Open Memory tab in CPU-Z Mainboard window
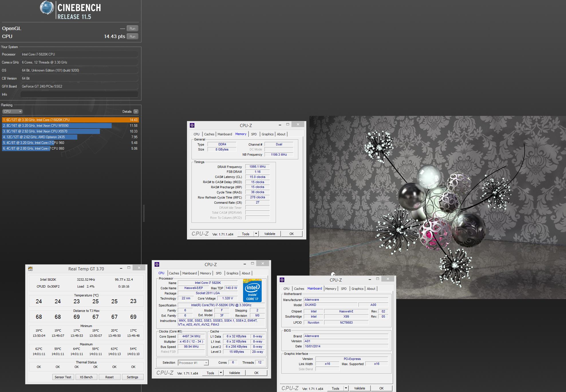 (x=331, y=289)
